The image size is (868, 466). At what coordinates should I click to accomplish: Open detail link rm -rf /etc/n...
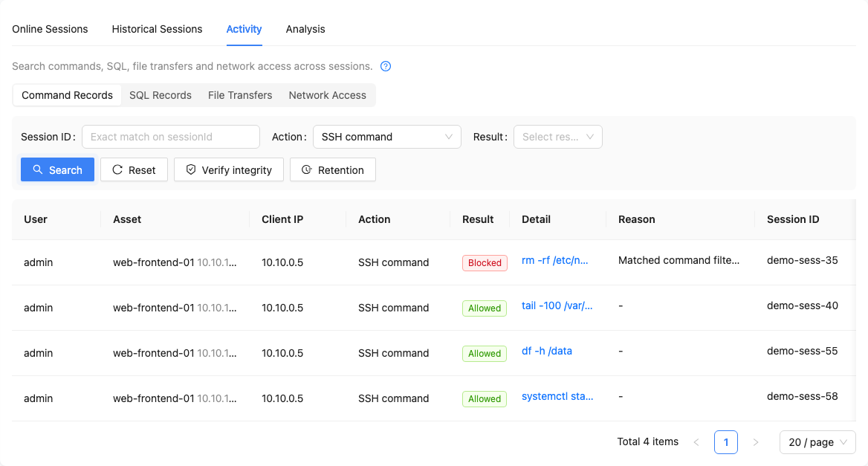click(554, 260)
